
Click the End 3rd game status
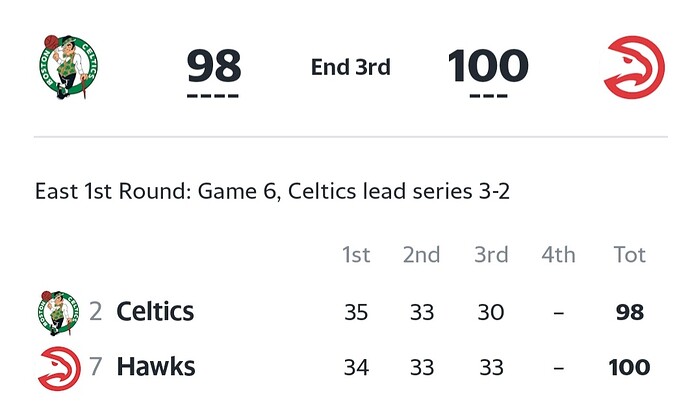click(351, 67)
